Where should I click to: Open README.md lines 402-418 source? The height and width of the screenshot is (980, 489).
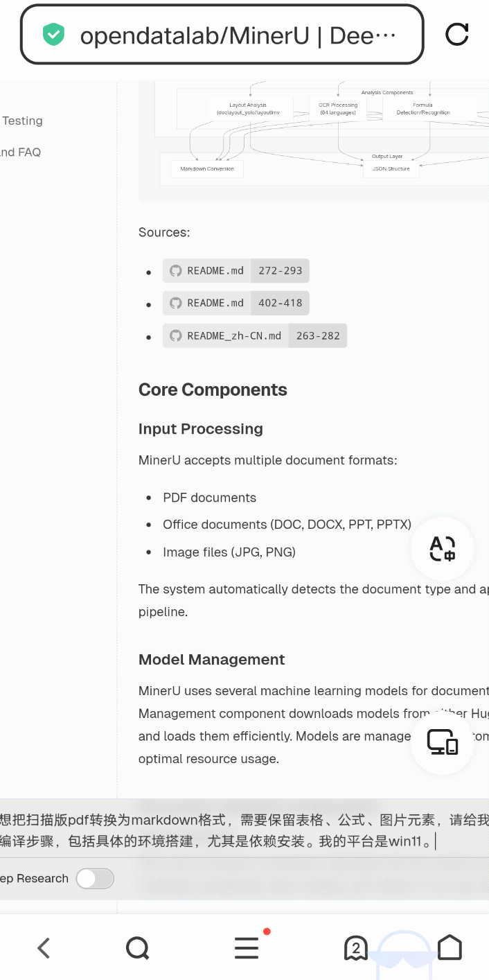[235, 303]
